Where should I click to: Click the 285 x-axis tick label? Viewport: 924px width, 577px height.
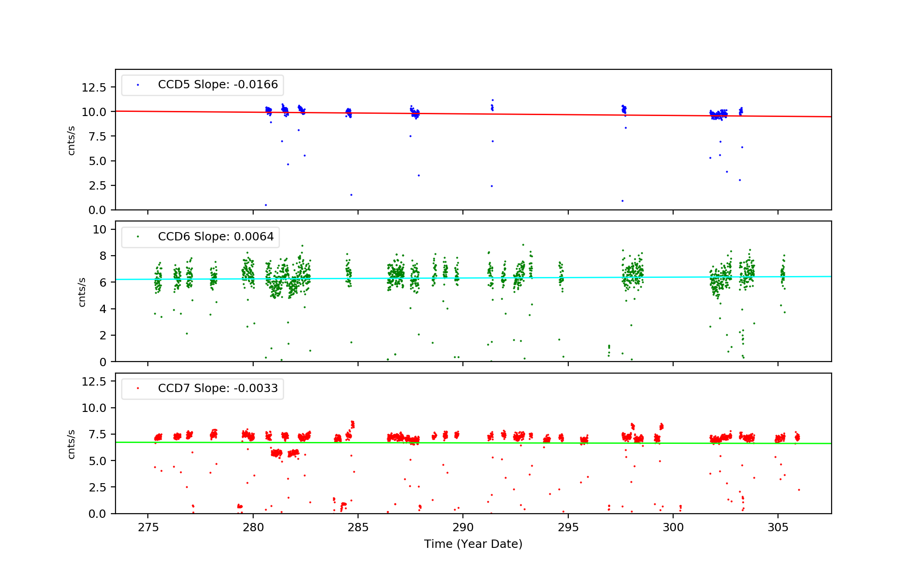pyautogui.click(x=358, y=528)
